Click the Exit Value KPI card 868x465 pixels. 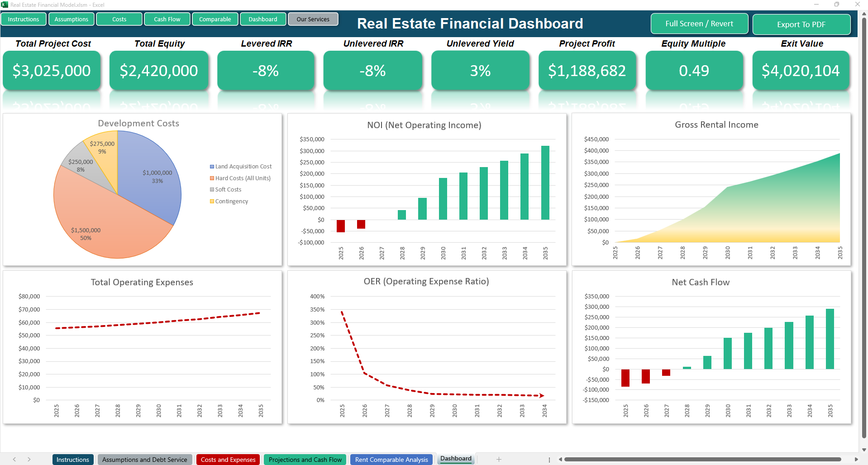tap(801, 71)
